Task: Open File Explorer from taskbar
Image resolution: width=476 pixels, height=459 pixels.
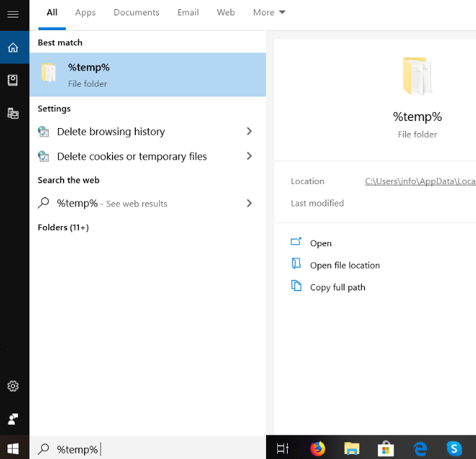Action: point(351,449)
